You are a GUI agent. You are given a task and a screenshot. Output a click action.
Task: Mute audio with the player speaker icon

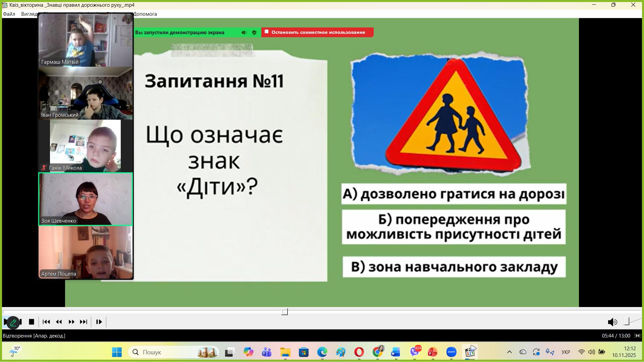[612, 322]
